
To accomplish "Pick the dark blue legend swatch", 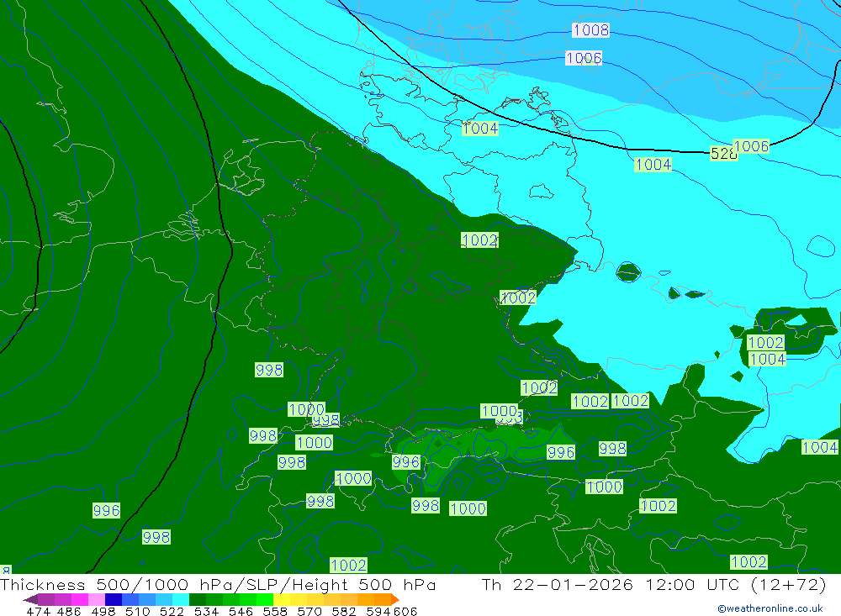I will pyautogui.click(x=114, y=599).
